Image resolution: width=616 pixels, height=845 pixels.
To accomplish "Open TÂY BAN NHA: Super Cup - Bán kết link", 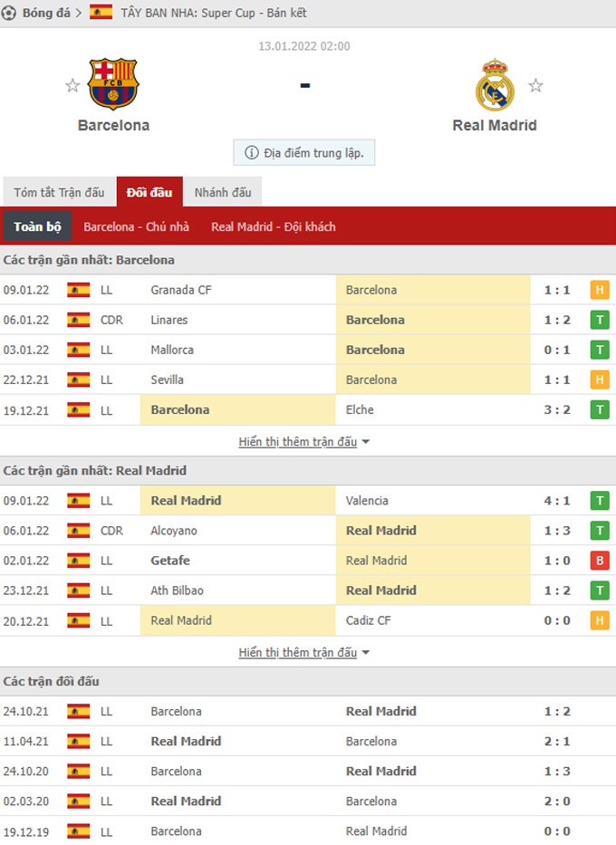I will pyautogui.click(x=214, y=13).
